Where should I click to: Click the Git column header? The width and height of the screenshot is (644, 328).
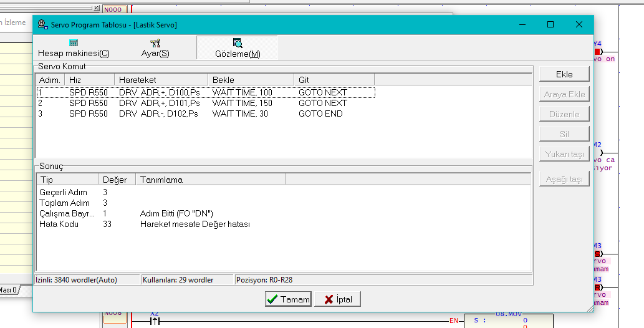coord(334,80)
